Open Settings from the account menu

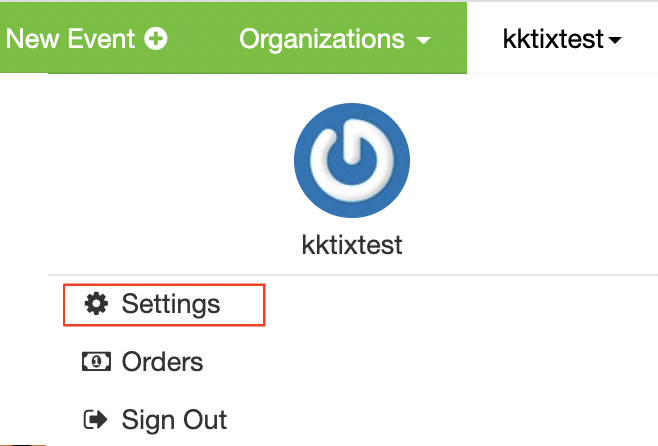click(x=164, y=305)
